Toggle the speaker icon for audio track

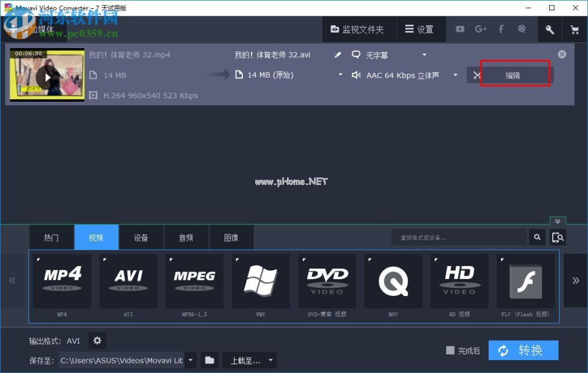(358, 75)
